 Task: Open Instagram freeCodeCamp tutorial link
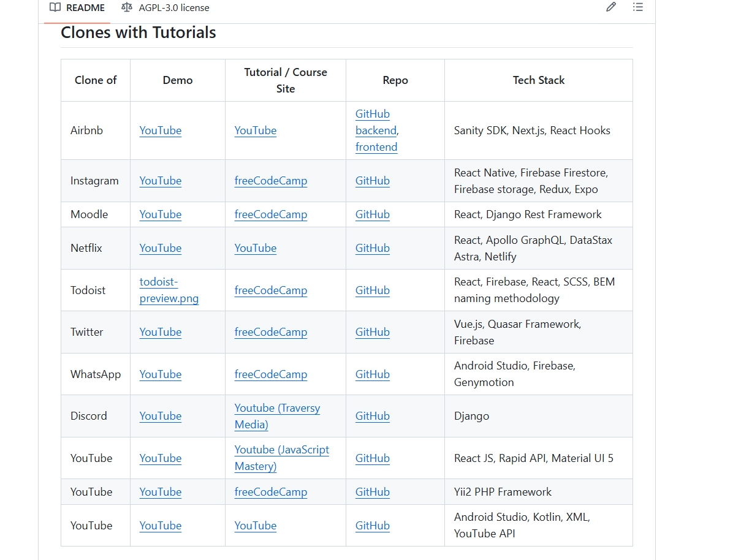(271, 181)
